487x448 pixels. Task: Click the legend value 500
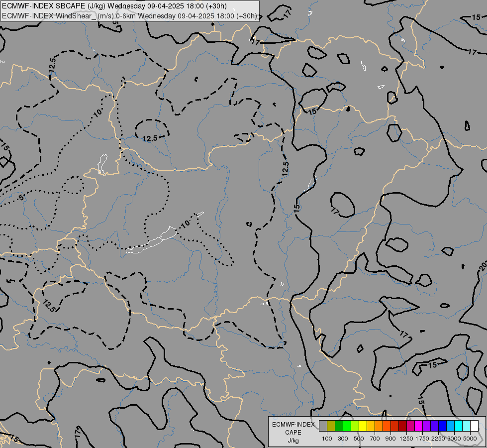pyautogui.click(x=359, y=439)
